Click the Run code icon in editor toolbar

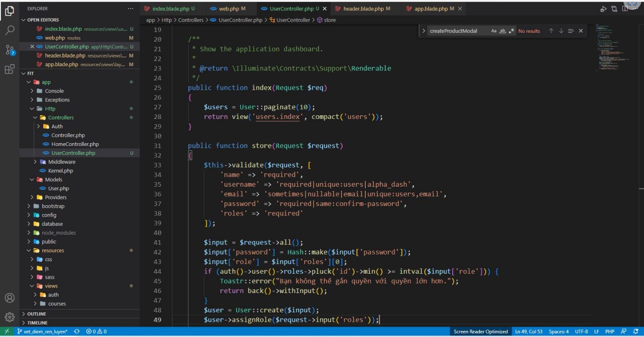(604, 9)
